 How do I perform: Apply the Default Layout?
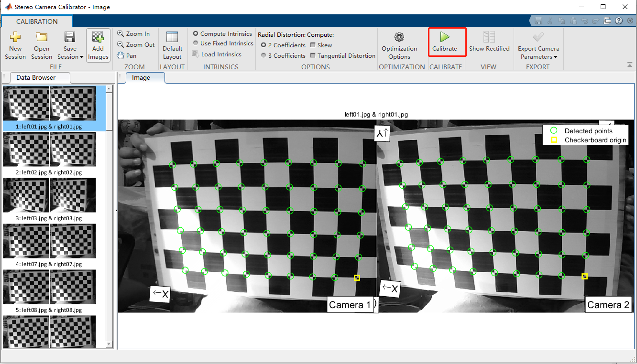click(172, 45)
